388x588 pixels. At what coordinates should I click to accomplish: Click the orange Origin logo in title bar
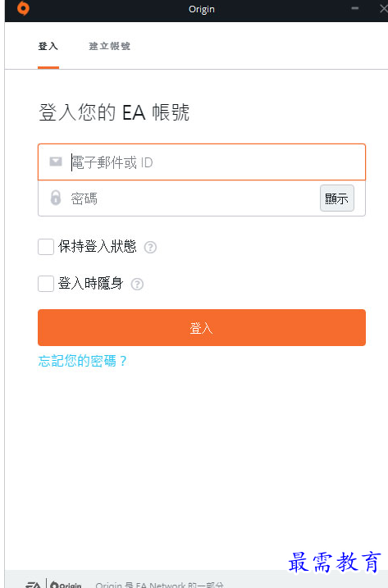point(23,9)
